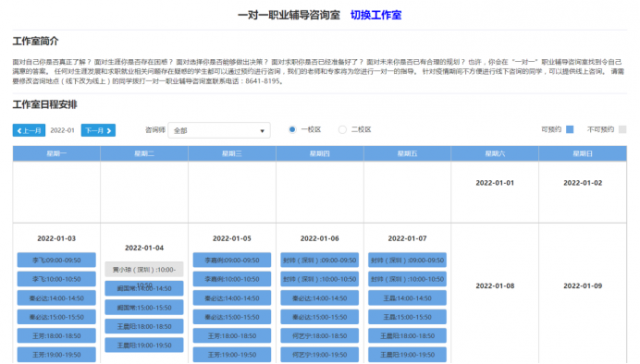Click the gray 不可预约 legend square
The width and height of the screenshot is (640, 364).
pyautogui.click(x=622, y=129)
